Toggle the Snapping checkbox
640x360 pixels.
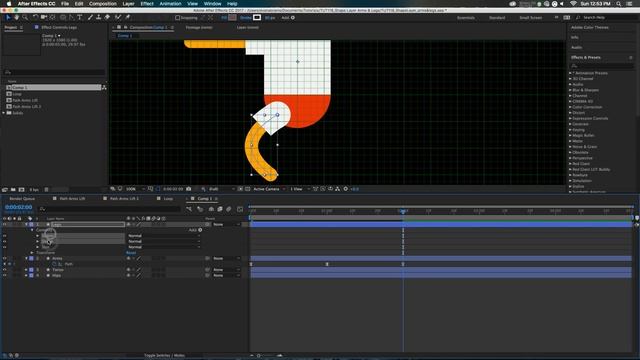[177, 18]
